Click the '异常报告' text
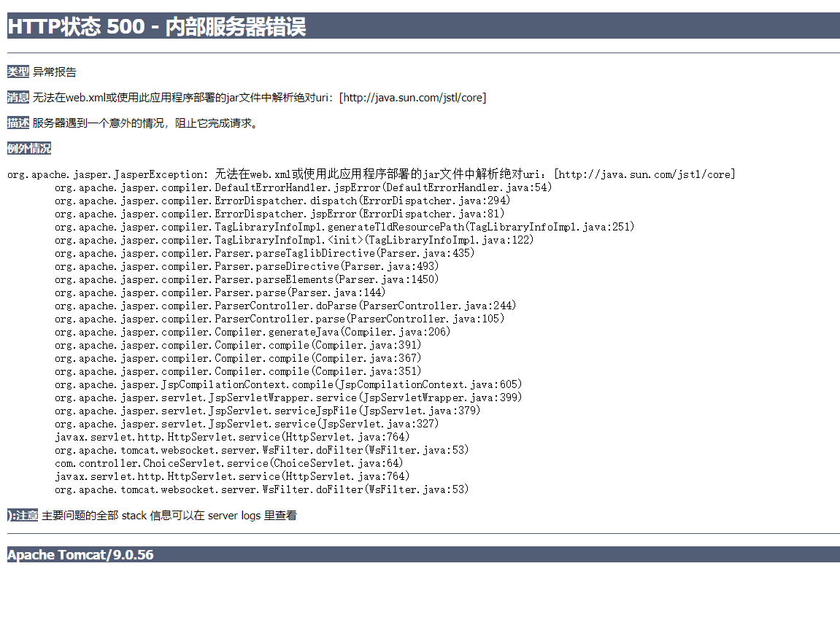The width and height of the screenshot is (840, 628). (55, 72)
